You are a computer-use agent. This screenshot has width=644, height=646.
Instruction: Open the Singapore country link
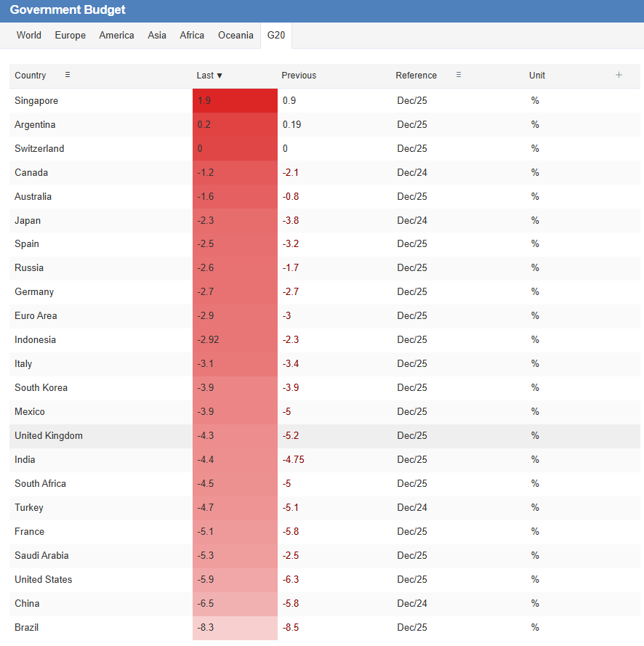(x=36, y=100)
